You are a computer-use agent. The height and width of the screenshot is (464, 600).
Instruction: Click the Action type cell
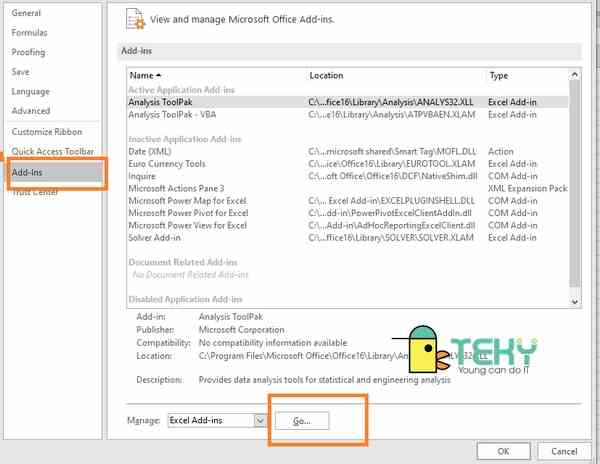pyautogui.click(x=501, y=151)
